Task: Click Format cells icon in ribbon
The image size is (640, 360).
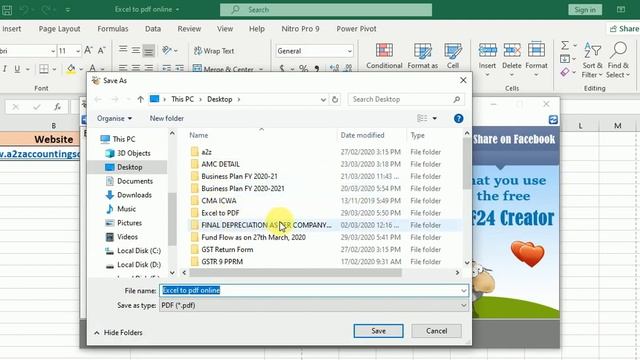Action: pos(536,50)
